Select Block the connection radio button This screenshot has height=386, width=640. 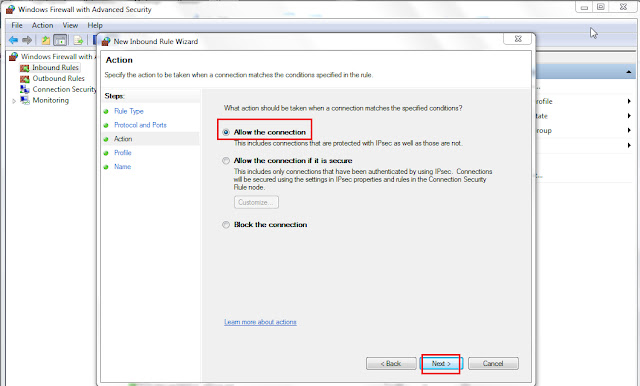pyautogui.click(x=226, y=225)
